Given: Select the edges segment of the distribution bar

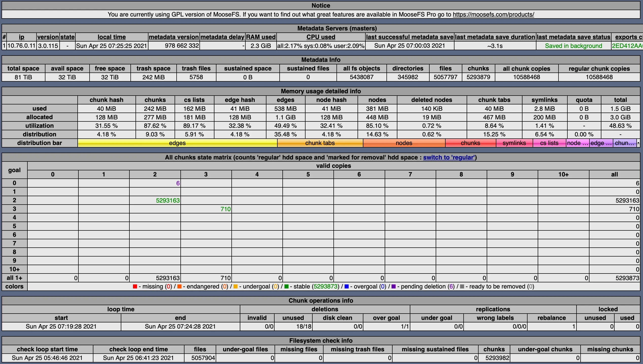Looking at the screenshot, I should click(x=178, y=143).
